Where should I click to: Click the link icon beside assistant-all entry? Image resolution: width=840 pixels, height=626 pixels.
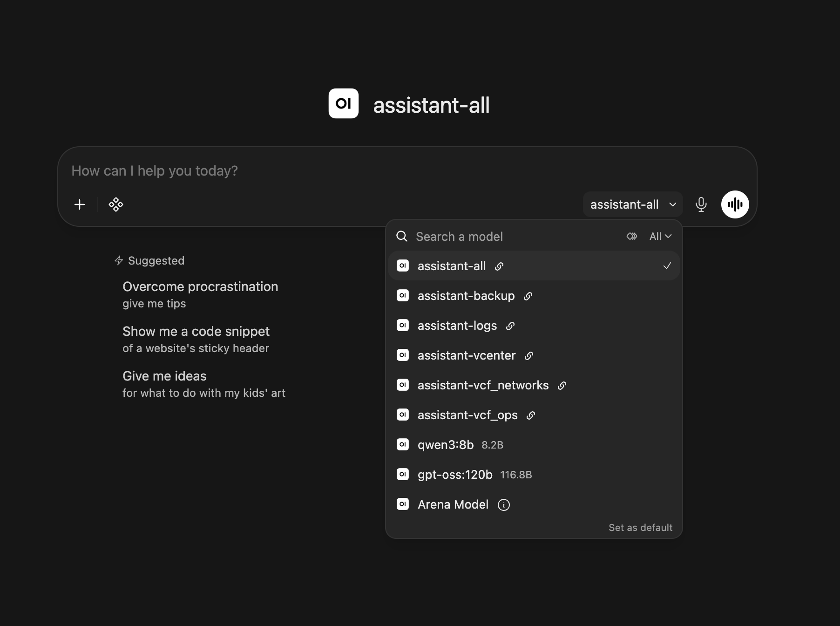coord(499,266)
